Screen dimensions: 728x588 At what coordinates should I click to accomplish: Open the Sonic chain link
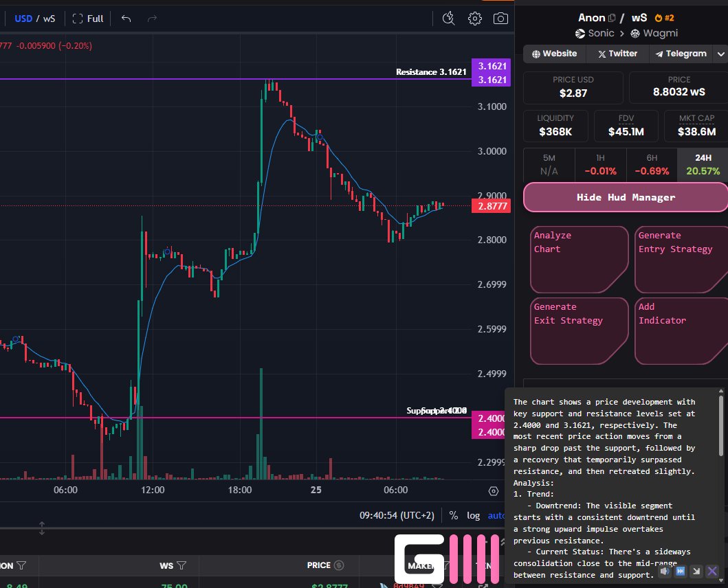click(x=595, y=34)
